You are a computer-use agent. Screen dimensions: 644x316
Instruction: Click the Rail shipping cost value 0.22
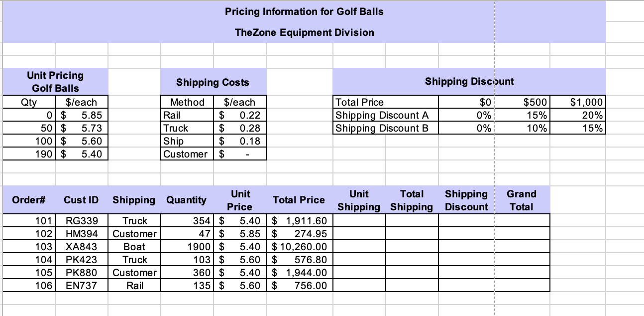[x=240, y=115]
